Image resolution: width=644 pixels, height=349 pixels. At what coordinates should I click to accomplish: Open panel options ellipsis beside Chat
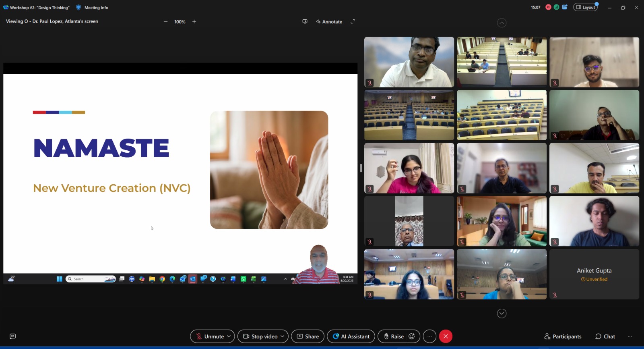click(x=630, y=337)
